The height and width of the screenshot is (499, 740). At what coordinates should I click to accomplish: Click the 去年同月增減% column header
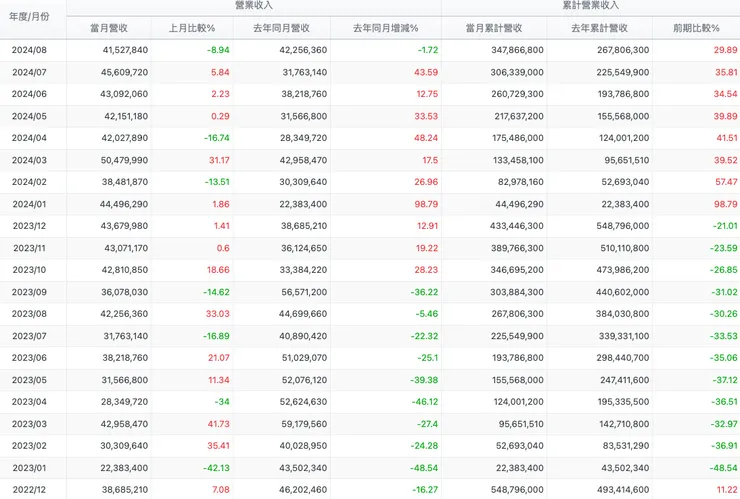tap(386, 28)
